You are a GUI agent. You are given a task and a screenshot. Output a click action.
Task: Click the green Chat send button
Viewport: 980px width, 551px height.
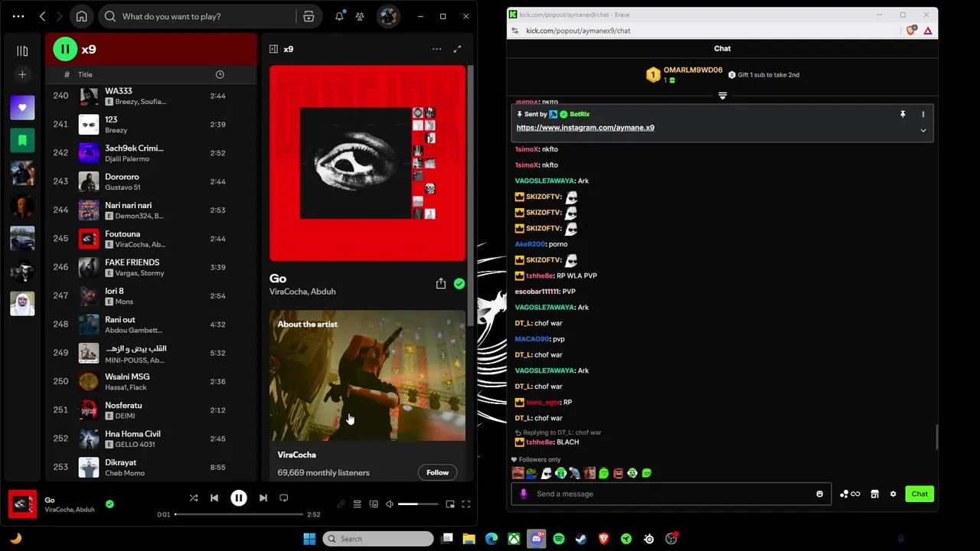pos(920,494)
